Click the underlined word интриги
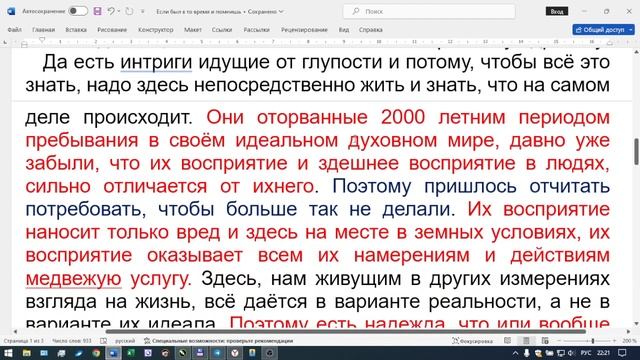The image size is (640, 360). [x=156, y=62]
